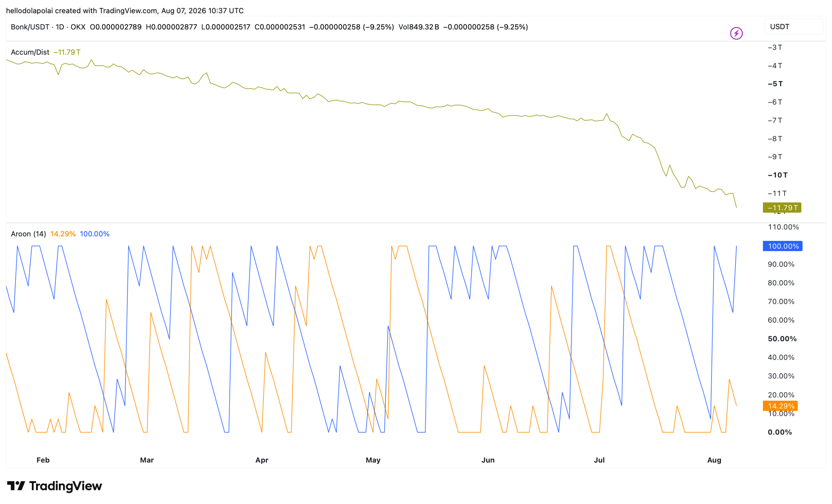This screenshot has height=504, width=832.
Task: Click the Feb label on the time axis
Action: click(43, 460)
